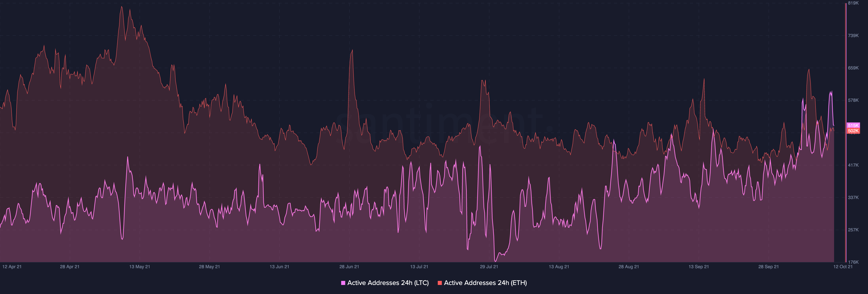Click the 819K y-axis label

[x=853, y=3]
